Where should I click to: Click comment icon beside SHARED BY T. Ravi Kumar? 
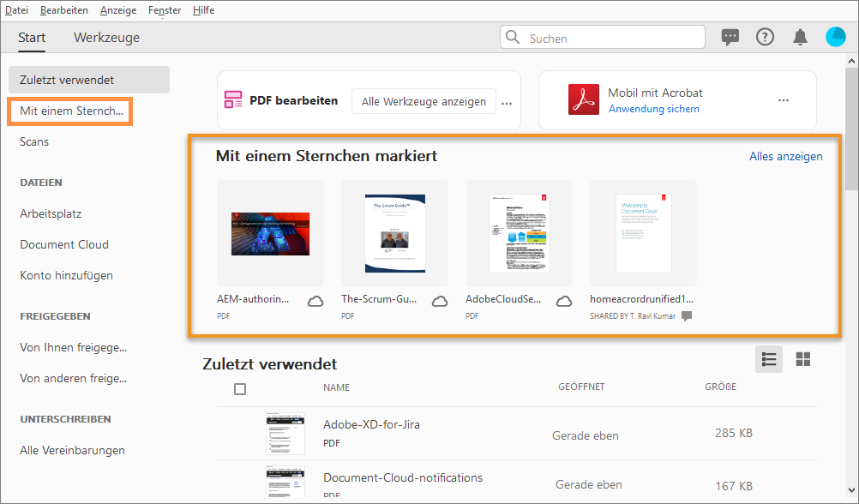[687, 316]
